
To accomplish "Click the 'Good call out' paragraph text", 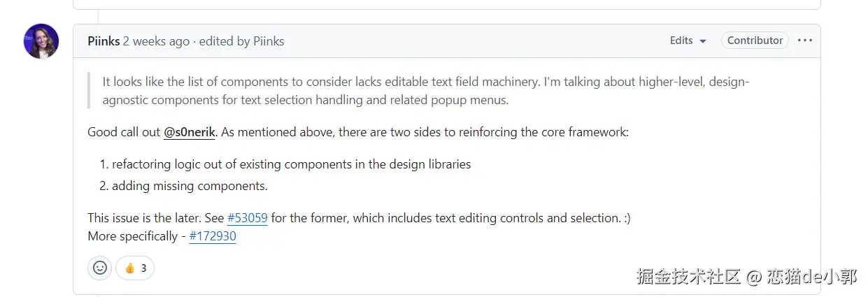I will 124,131.
